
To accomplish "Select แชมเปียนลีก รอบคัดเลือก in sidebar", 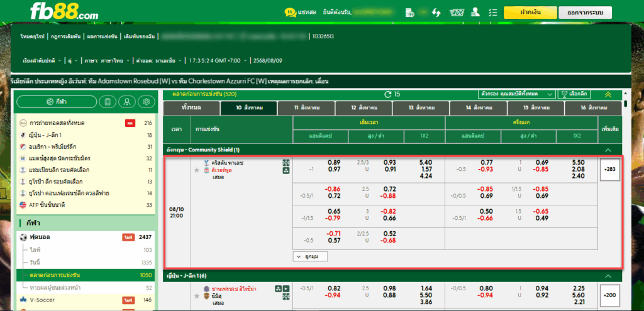I will point(86,170).
